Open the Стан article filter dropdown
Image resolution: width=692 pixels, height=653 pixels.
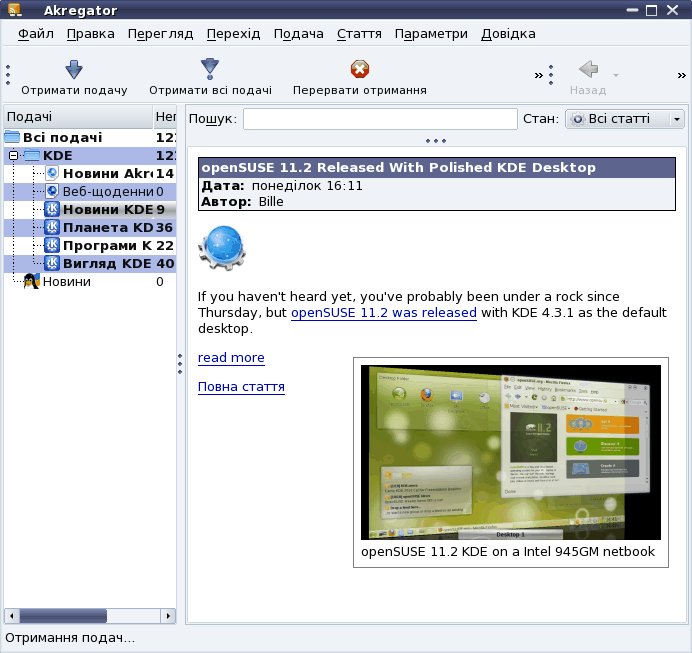(625, 119)
